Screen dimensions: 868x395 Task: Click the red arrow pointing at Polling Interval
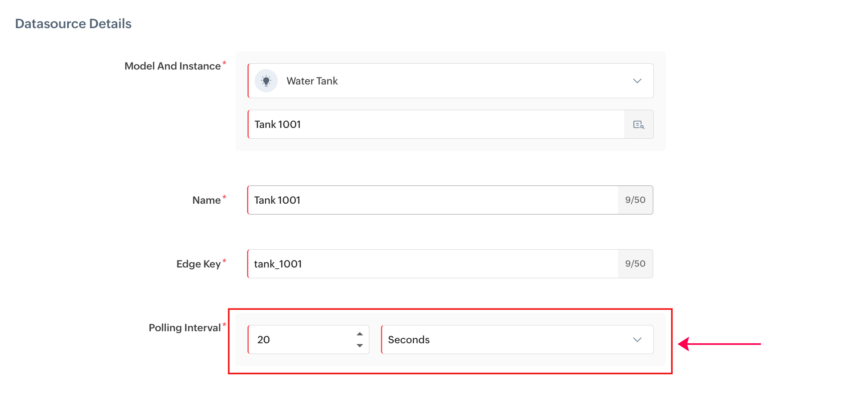coord(719,344)
